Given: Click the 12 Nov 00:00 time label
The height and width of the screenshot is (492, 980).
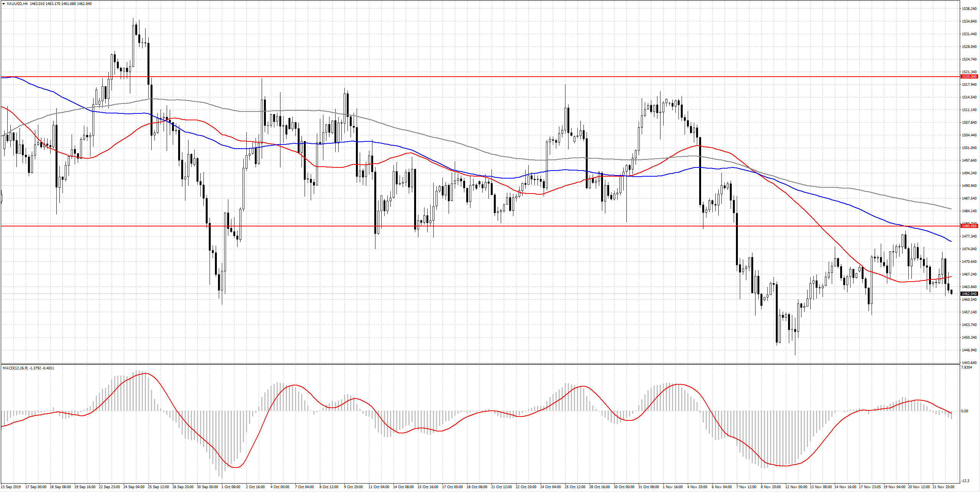Looking at the screenshot, I should pos(796,487).
